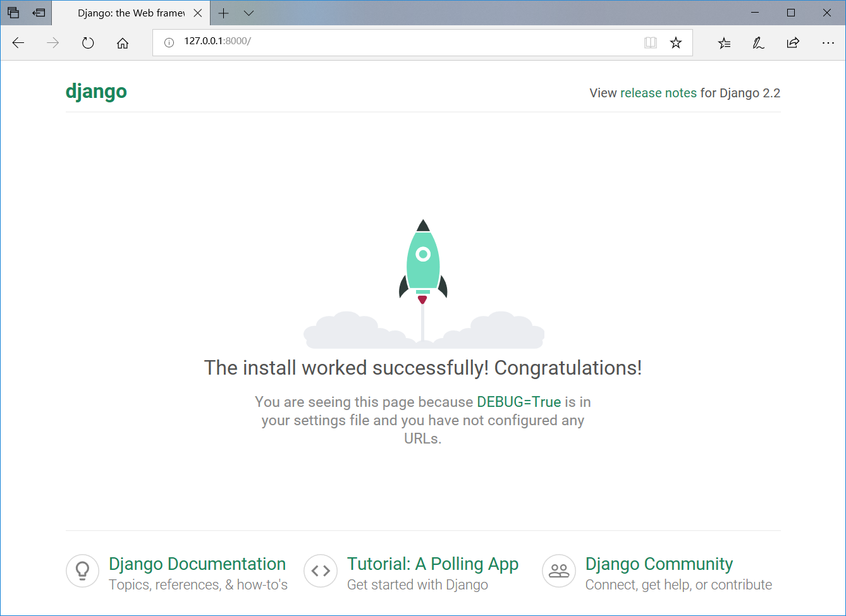Viewport: 846px width, 616px height.
Task: Click the Forward navigation arrow
Action: 53,43
